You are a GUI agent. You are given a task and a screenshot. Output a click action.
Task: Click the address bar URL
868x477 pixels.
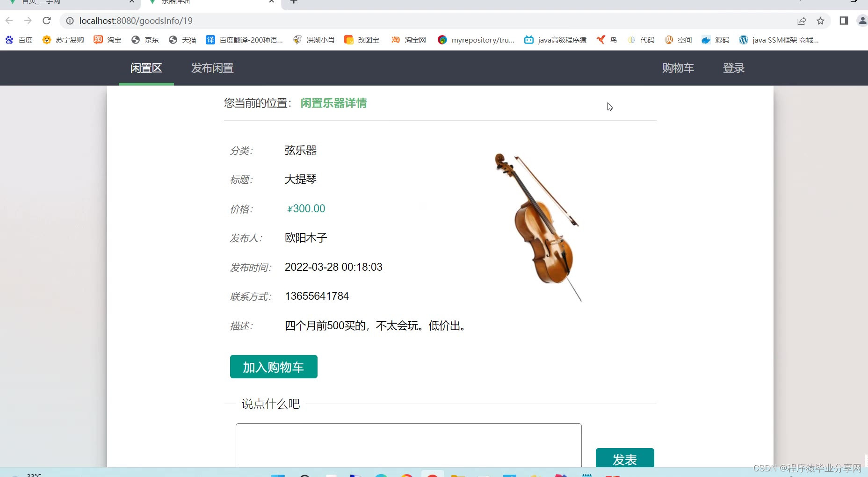(136, 21)
